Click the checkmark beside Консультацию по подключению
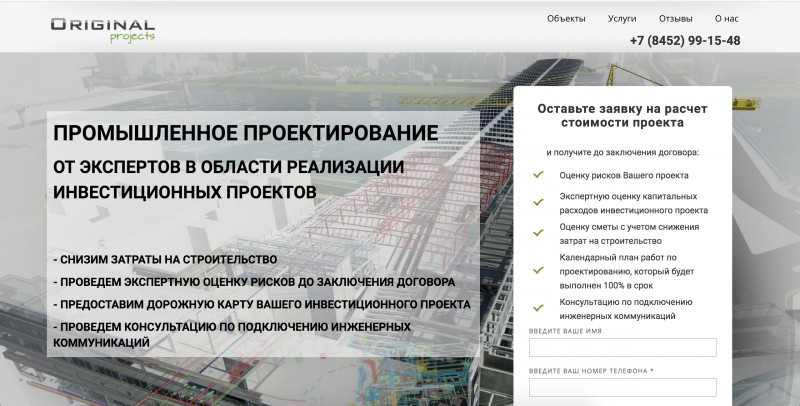The width and height of the screenshot is (800, 406). [x=538, y=308]
